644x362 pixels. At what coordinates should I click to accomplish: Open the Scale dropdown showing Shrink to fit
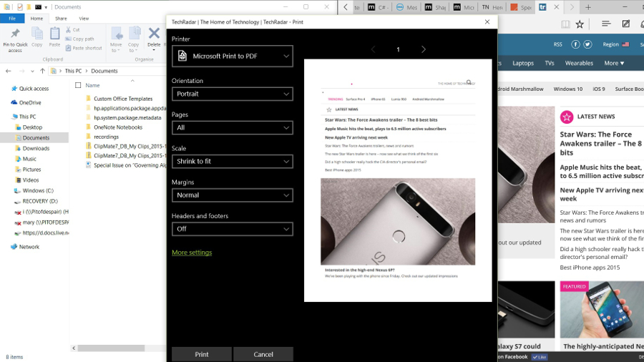click(x=232, y=161)
